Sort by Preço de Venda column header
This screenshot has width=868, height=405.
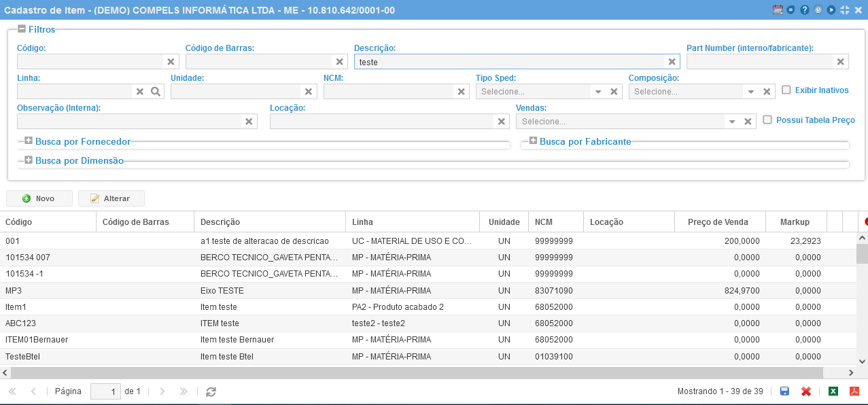pos(720,222)
